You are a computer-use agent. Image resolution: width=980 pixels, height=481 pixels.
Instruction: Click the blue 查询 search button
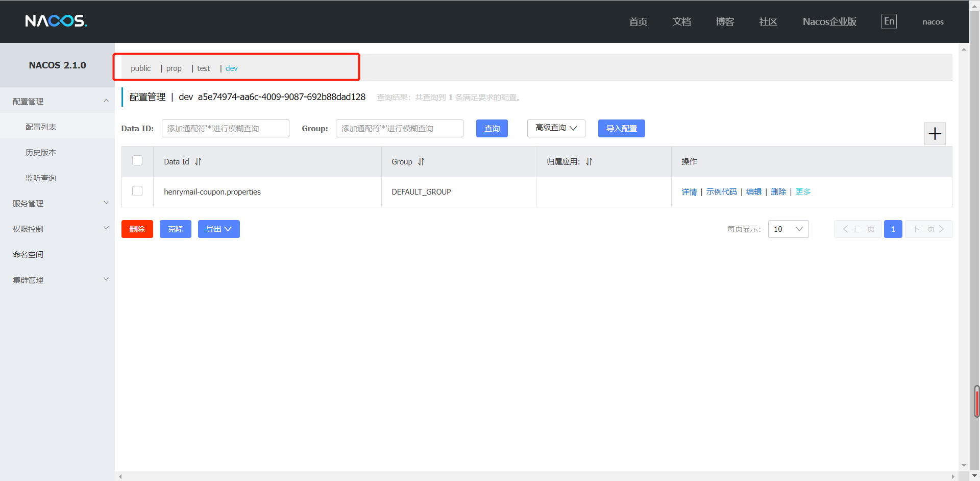coord(492,129)
